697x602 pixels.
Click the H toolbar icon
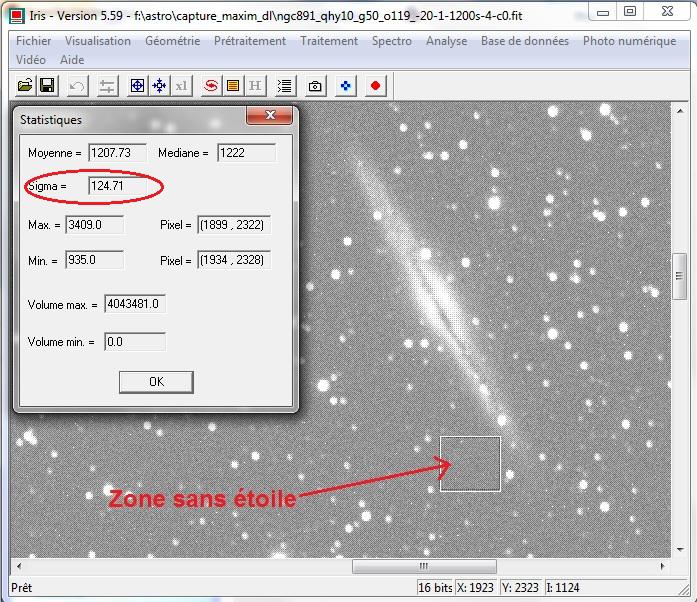255,85
